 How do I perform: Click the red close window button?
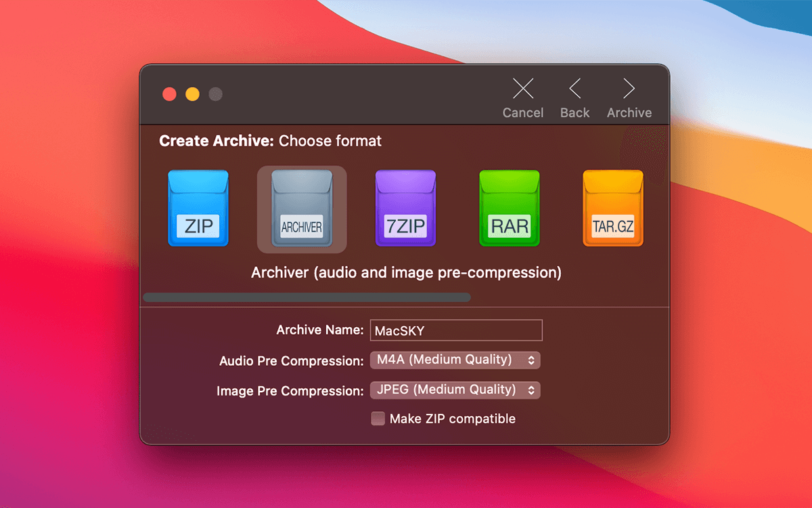tap(169, 94)
